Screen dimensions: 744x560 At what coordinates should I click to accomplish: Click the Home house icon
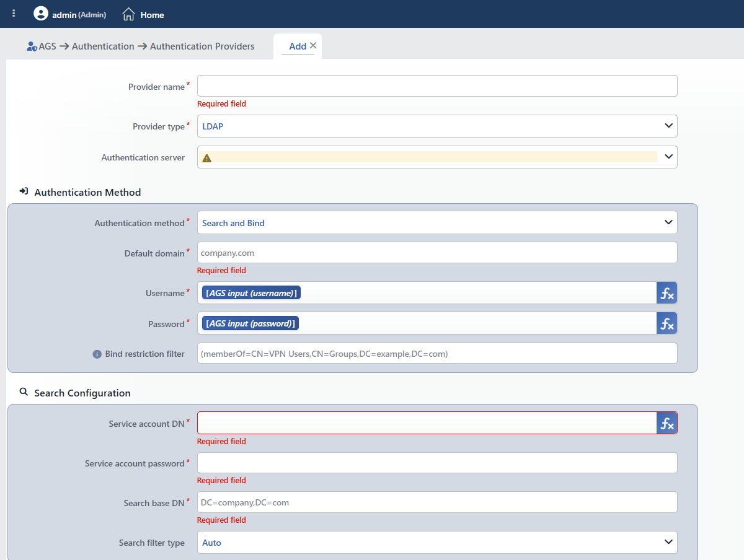(128, 14)
